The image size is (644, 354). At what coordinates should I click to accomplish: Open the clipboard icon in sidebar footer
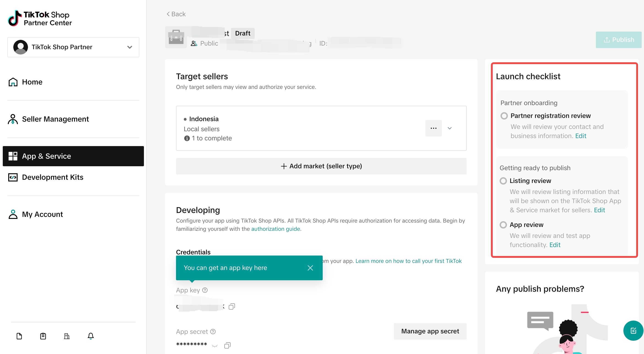click(x=43, y=336)
